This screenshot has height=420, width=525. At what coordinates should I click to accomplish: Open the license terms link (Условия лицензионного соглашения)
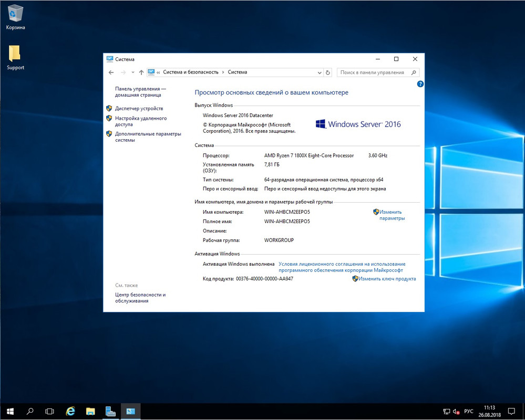pos(342,267)
